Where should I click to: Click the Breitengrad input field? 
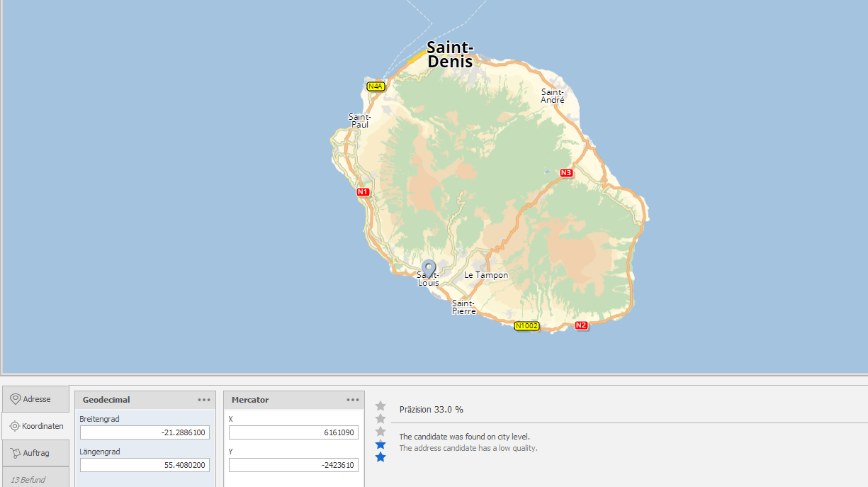(x=145, y=432)
